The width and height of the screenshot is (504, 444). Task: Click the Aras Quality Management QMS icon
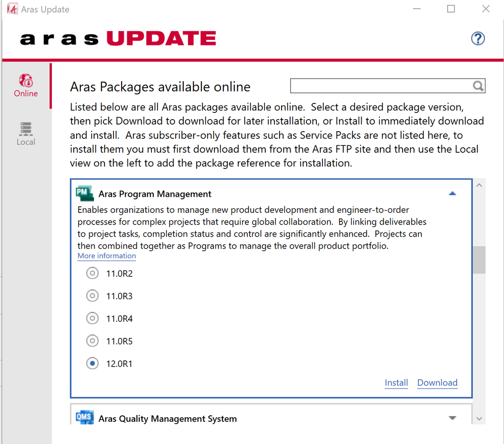pos(85,418)
